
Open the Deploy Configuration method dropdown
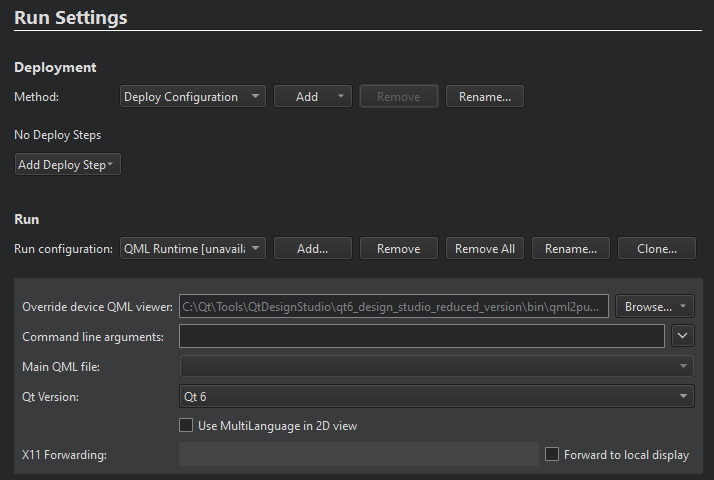[x=192, y=97]
